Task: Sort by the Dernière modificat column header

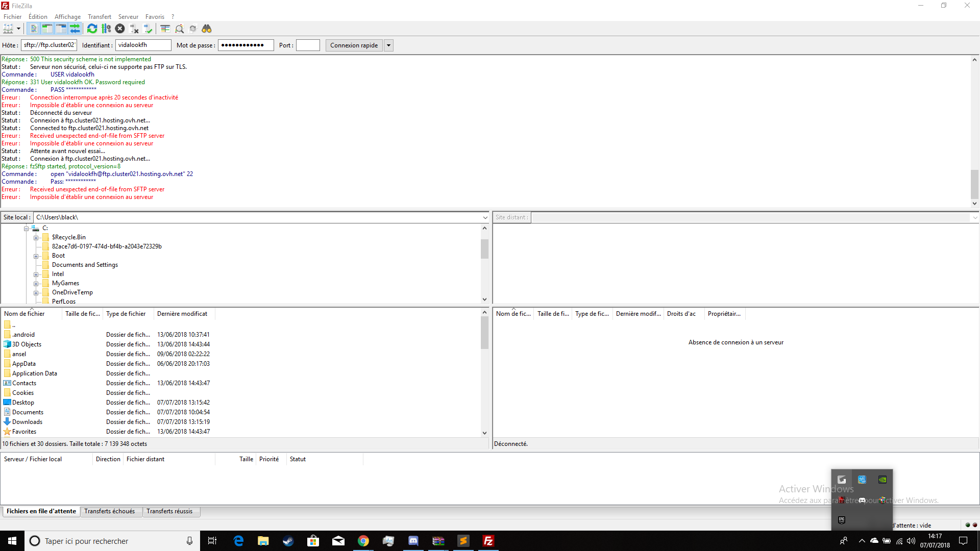Action: click(x=182, y=314)
